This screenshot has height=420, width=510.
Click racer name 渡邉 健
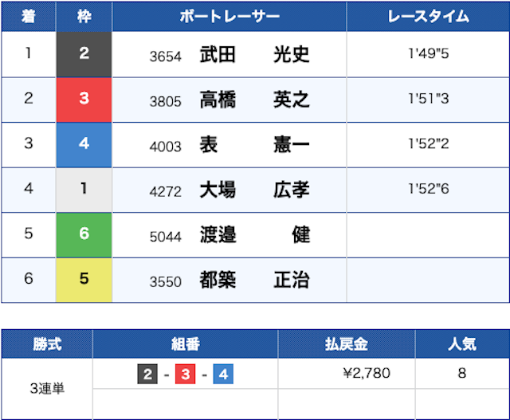click(x=254, y=235)
